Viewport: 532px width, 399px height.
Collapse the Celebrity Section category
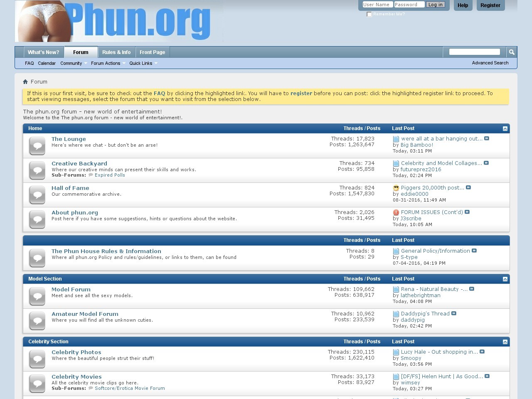505,342
